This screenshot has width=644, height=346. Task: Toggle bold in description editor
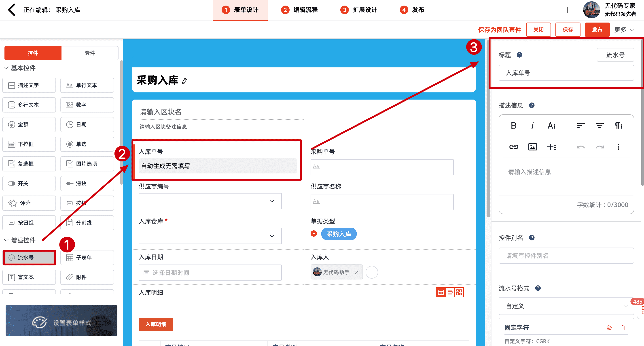click(x=513, y=126)
